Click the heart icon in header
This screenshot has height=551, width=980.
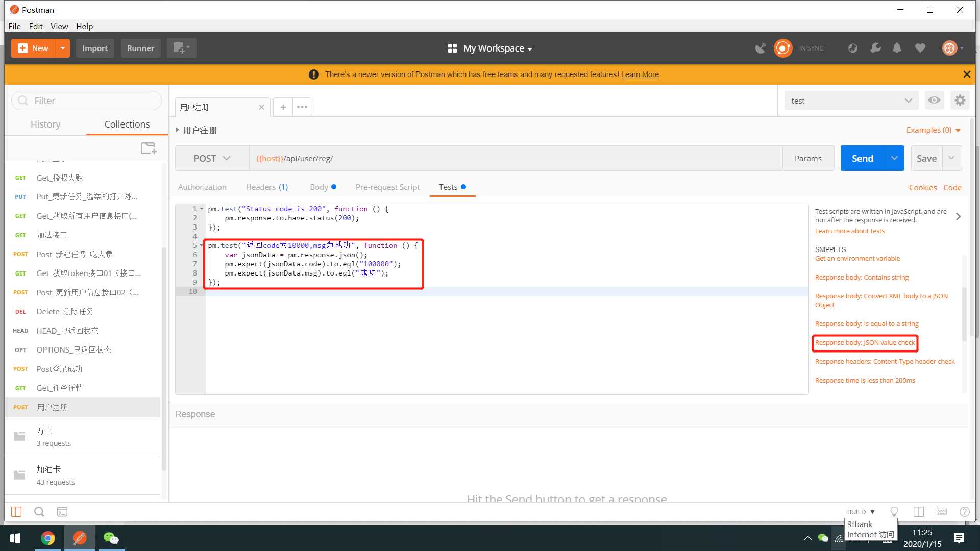[x=920, y=48]
